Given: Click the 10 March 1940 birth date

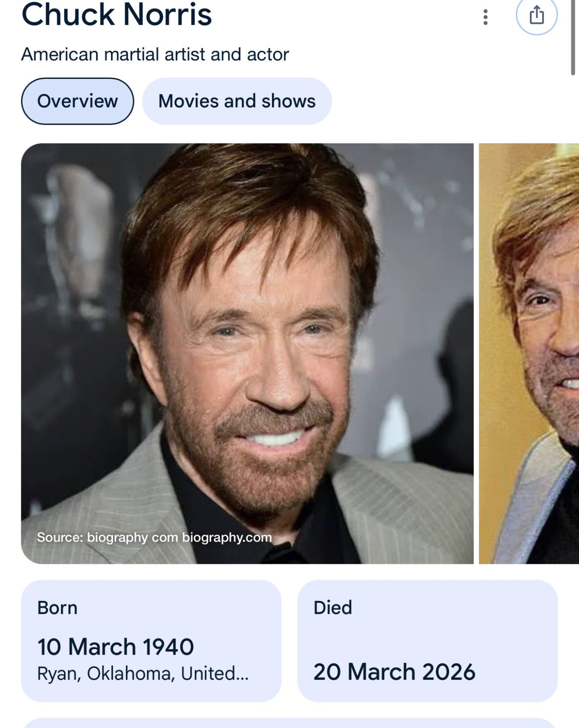Looking at the screenshot, I should [x=115, y=647].
